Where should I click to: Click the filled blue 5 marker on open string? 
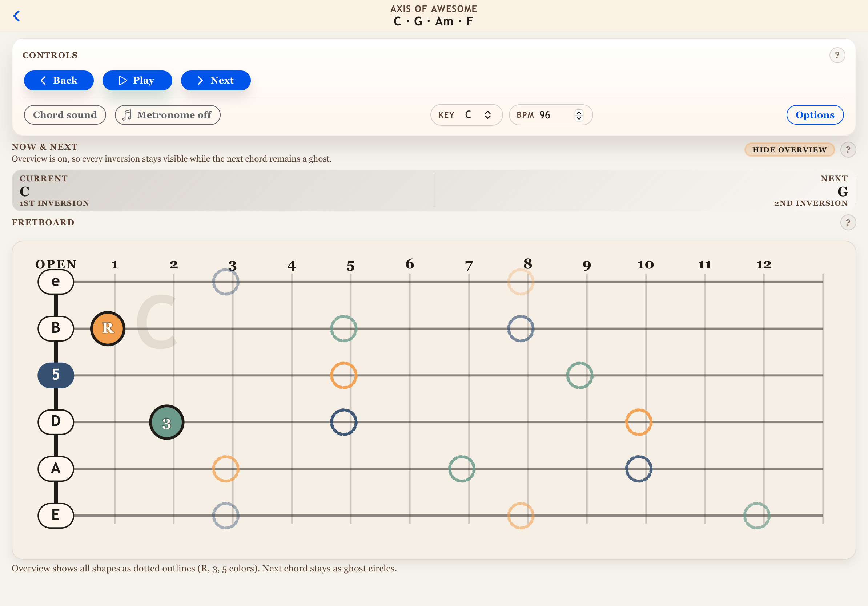click(56, 375)
